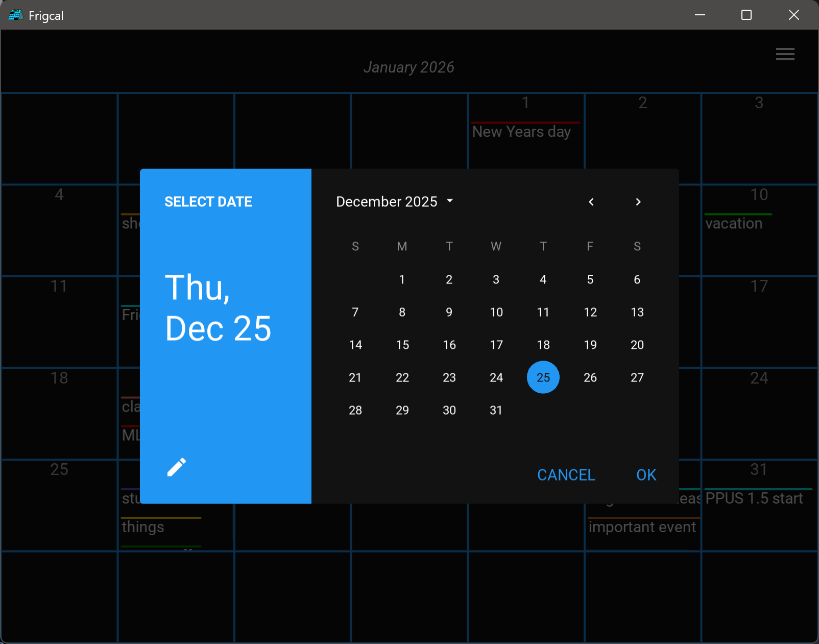
Task: Pick December 7 in the picker
Action: pyautogui.click(x=355, y=312)
